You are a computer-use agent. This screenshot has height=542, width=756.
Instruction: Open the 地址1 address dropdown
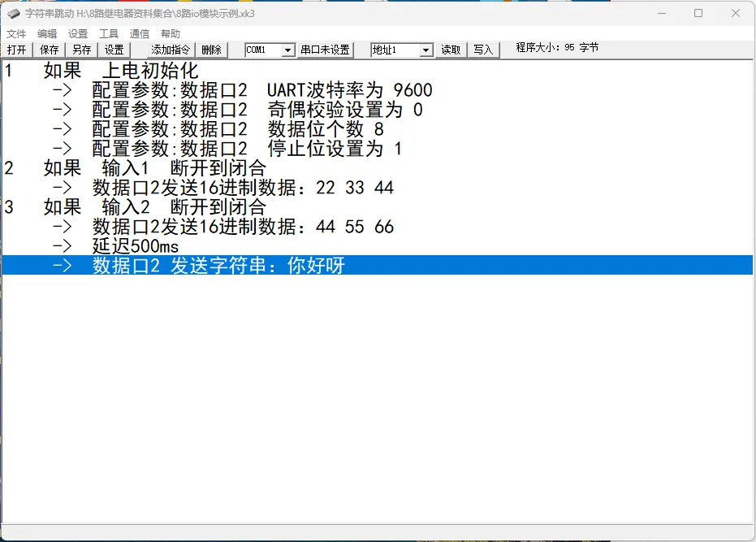(x=401, y=50)
